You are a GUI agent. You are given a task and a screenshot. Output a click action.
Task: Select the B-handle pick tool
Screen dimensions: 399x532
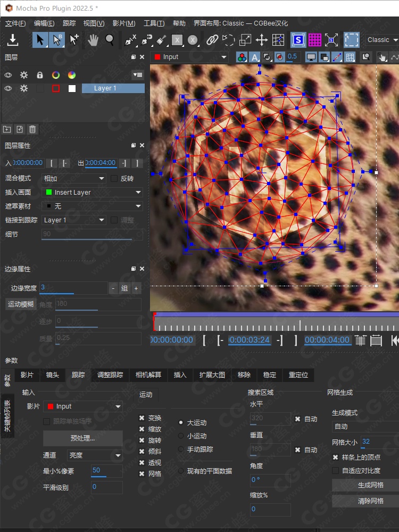(x=57, y=40)
